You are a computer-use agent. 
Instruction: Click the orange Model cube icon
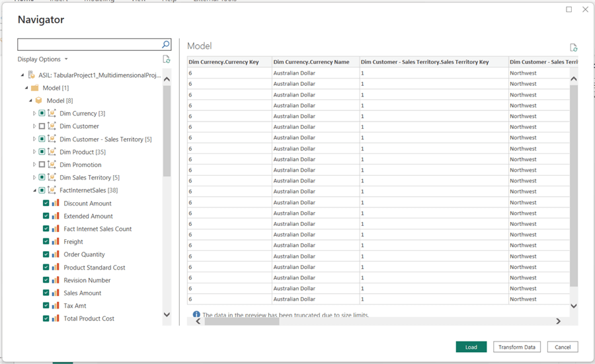(38, 100)
